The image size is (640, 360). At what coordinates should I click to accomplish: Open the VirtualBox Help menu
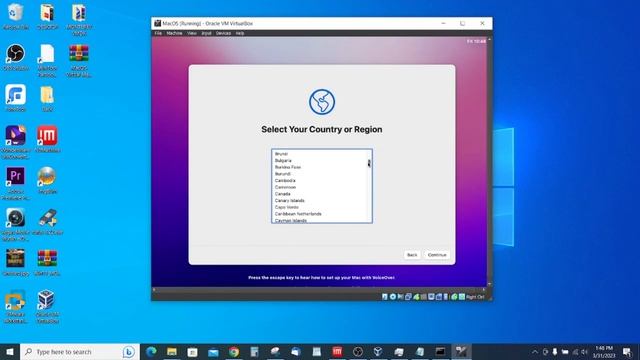click(x=240, y=33)
